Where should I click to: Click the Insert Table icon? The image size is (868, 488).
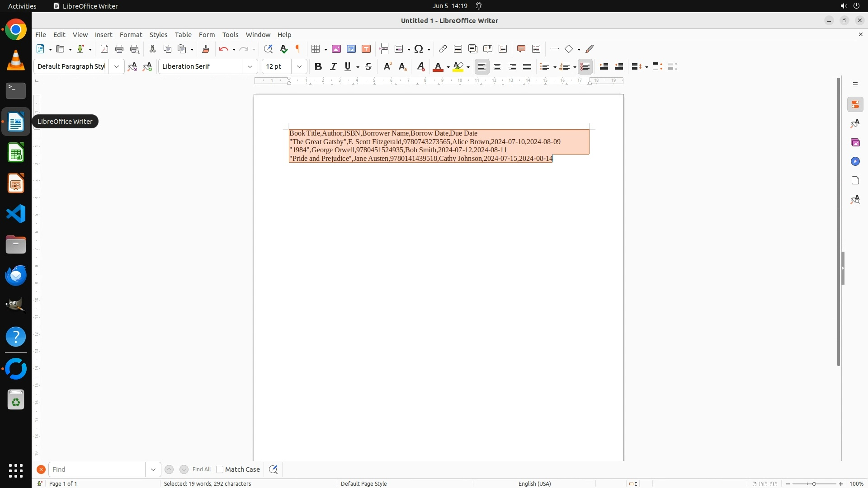[316, 49]
